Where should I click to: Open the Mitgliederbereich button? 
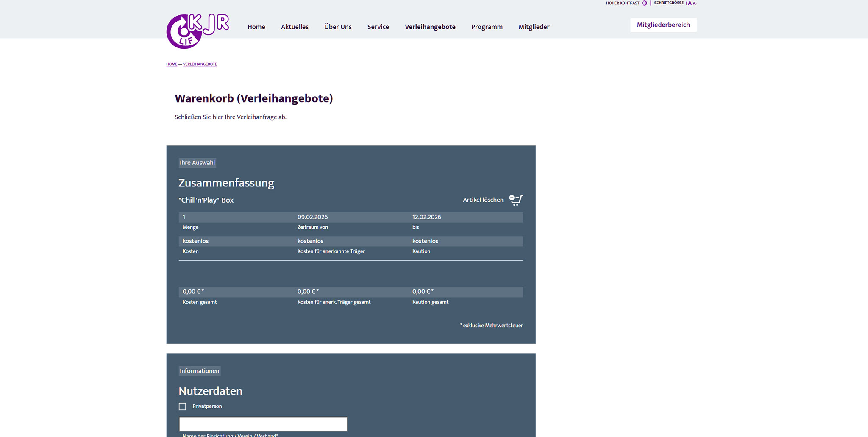click(663, 25)
